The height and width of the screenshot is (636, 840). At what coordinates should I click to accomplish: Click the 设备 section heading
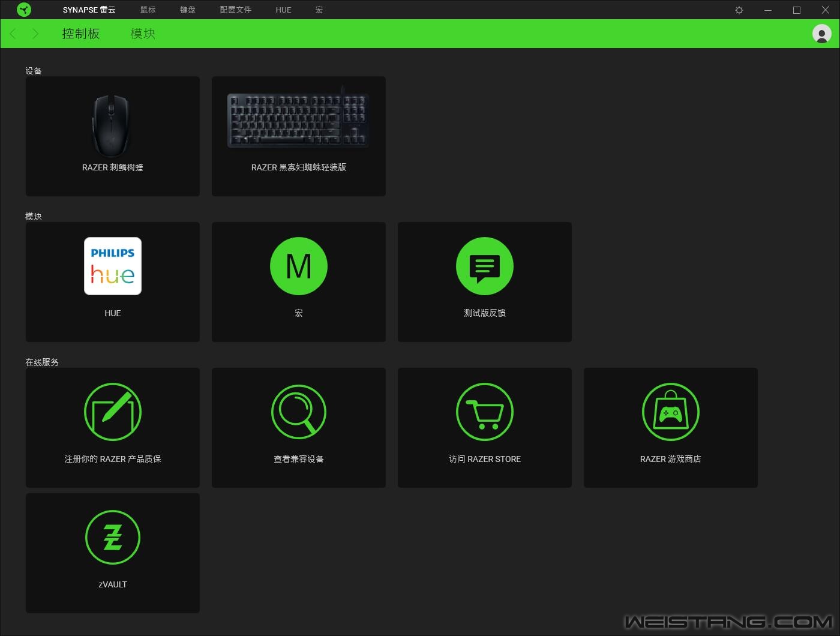coord(34,71)
